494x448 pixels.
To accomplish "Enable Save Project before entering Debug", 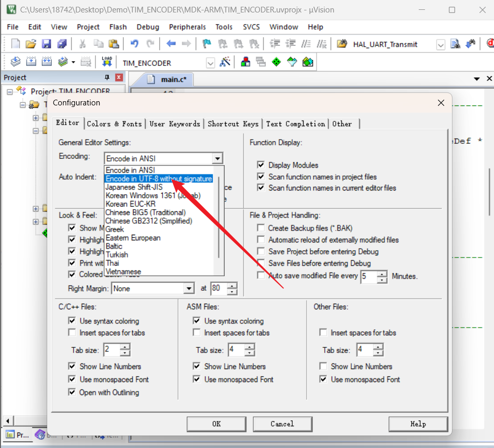I will pyautogui.click(x=260, y=251).
